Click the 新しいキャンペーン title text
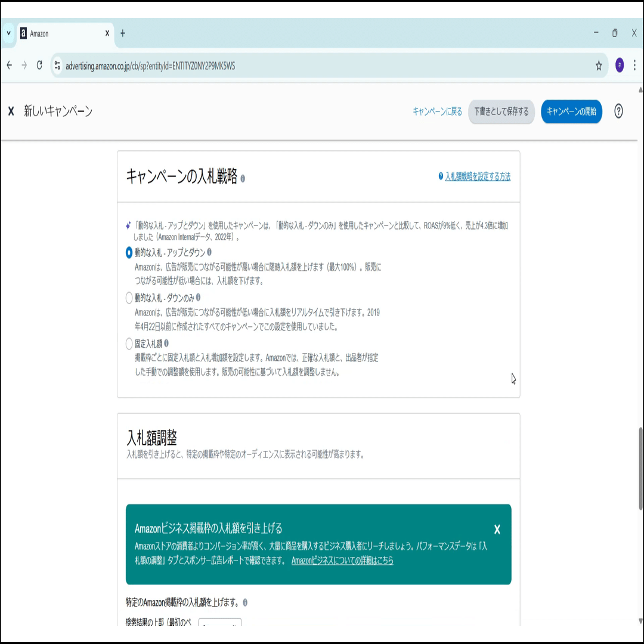644x644 pixels. (58, 111)
